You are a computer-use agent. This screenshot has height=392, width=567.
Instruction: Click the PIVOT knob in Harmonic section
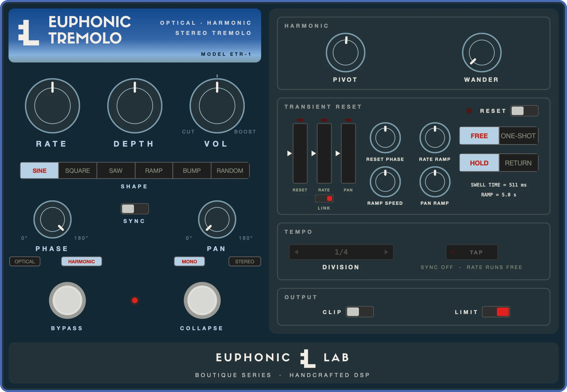346,53
